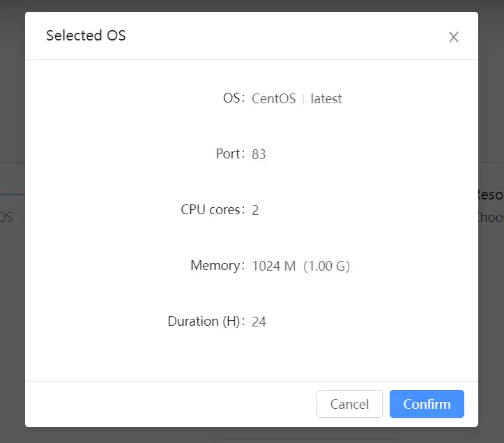Viewport: 504px width, 443px height.
Task: Close the Selected OS dialog with X
Action: point(454,37)
